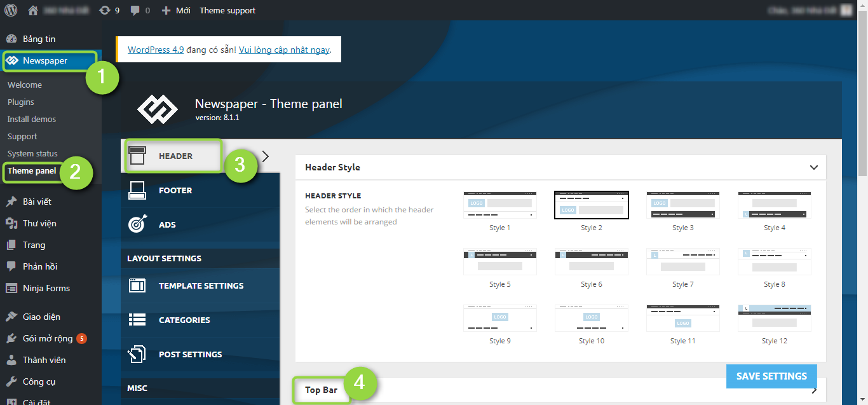Click the Thư viện media icon
This screenshot has height=405, width=868.
[11, 223]
